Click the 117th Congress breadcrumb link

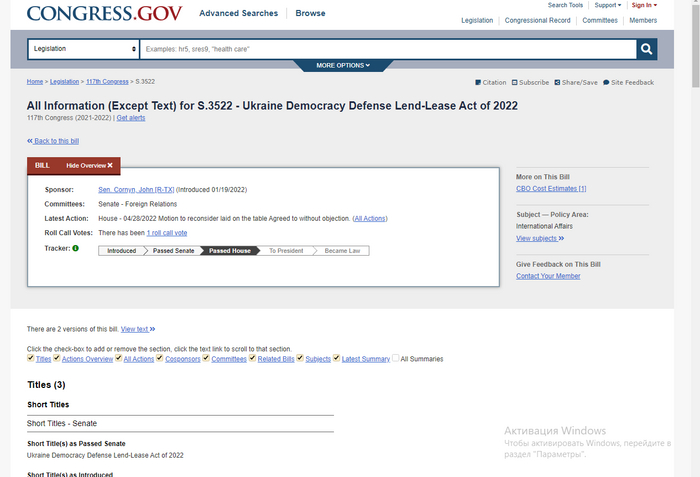pos(107,82)
